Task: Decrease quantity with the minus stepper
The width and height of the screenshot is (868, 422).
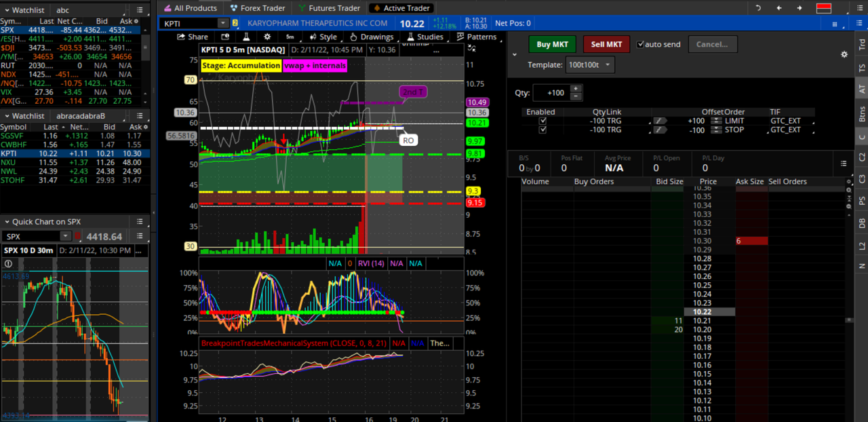Action: pos(576,96)
